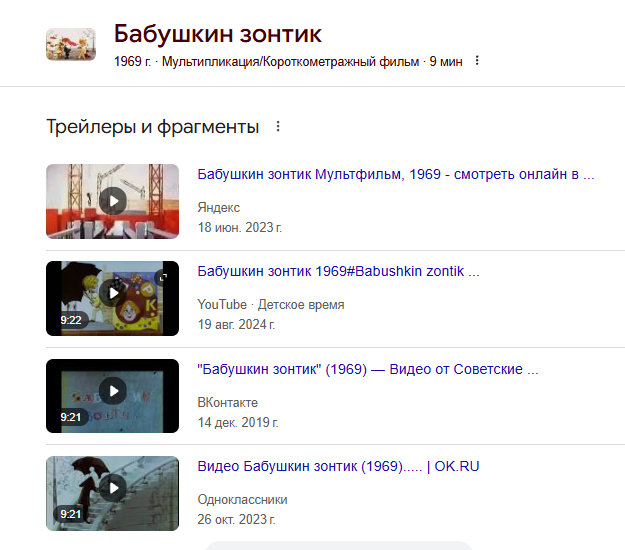This screenshot has width=625, height=550.
Task: Open link "Видео Бабушкин зонтик (1969) | OK.RU"
Action: [338, 466]
